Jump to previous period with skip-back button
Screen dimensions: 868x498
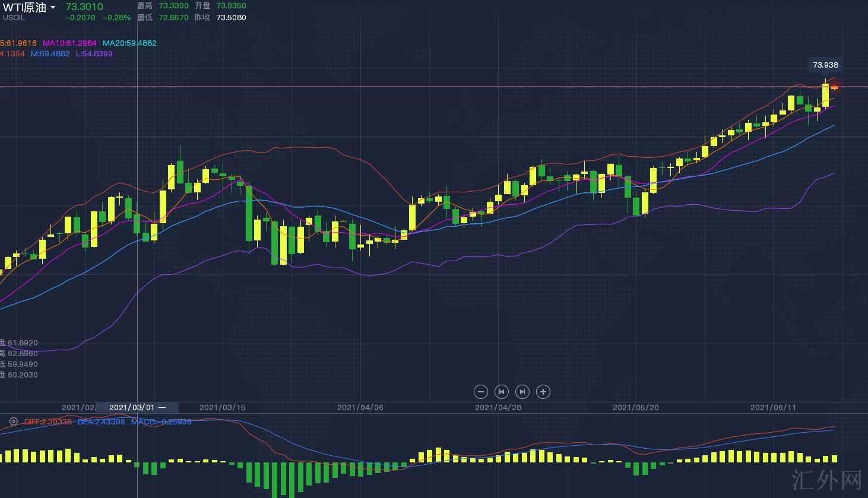click(502, 392)
